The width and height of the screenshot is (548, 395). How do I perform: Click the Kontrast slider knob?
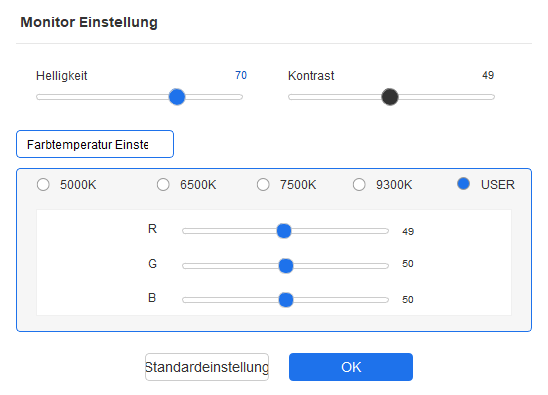point(390,97)
